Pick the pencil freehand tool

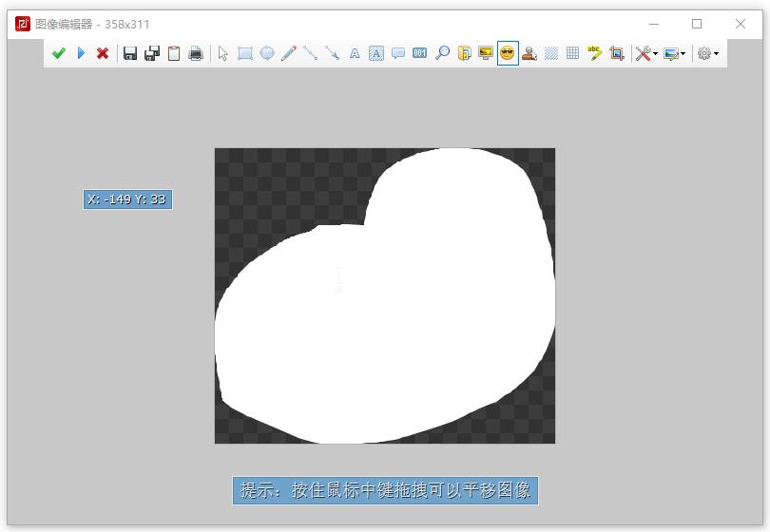coord(289,54)
